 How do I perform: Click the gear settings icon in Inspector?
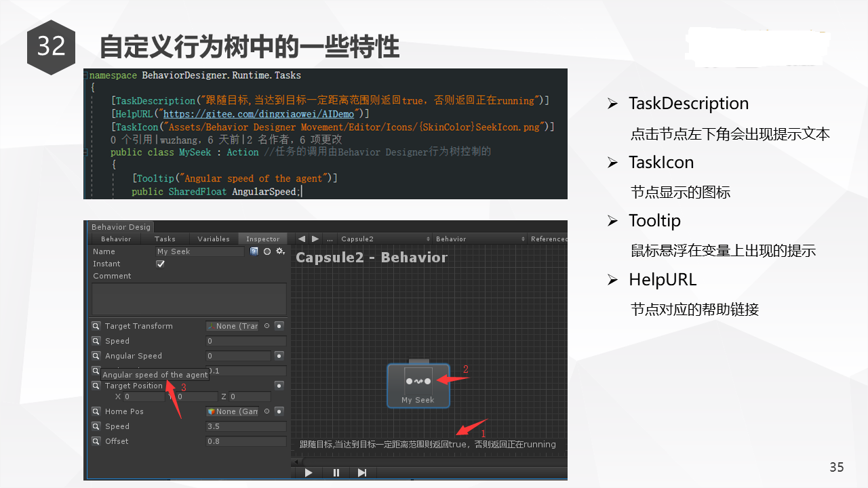(x=279, y=251)
